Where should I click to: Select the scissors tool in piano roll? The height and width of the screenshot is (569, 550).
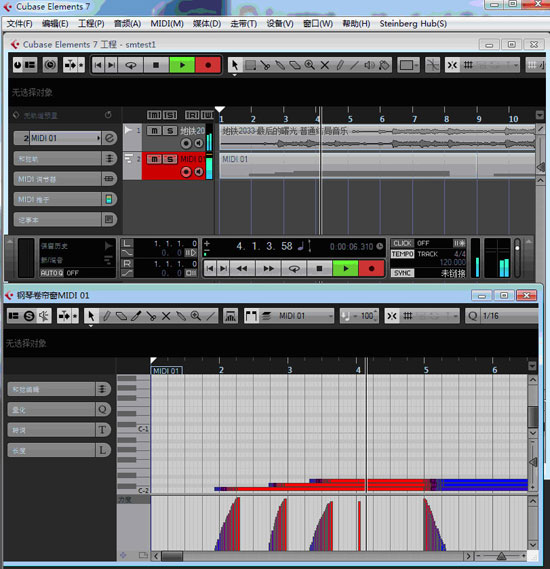pyautogui.click(x=151, y=316)
